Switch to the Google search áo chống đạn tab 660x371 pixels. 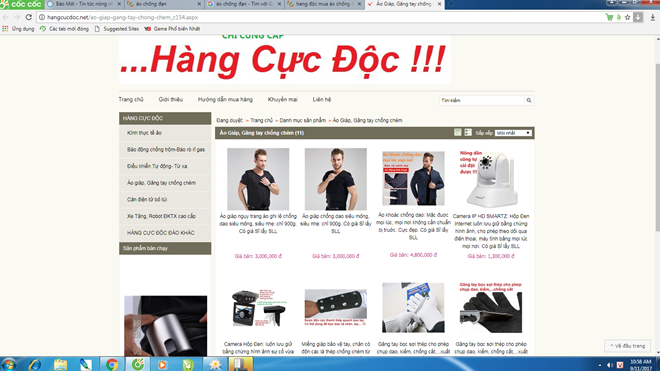coord(244,4)
